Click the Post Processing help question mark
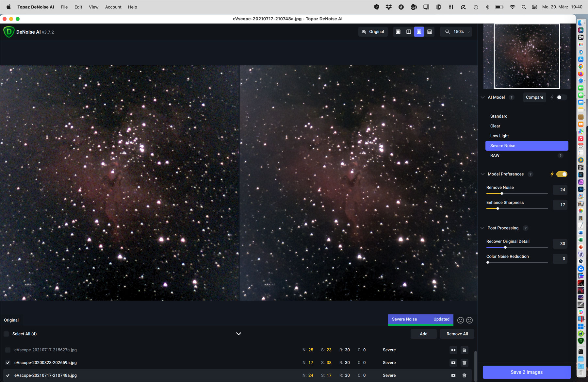The image size is (588, 382). tap(525, 228)
